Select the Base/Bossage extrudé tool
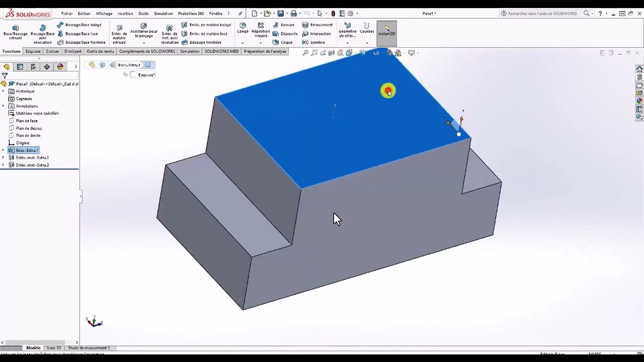This screenshot has width=644, height=362. [x=15, y=32]
